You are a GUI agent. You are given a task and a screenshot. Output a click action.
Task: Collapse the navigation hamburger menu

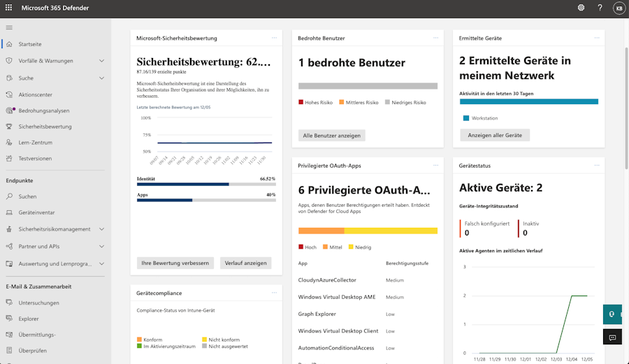[x=9, y=27]
